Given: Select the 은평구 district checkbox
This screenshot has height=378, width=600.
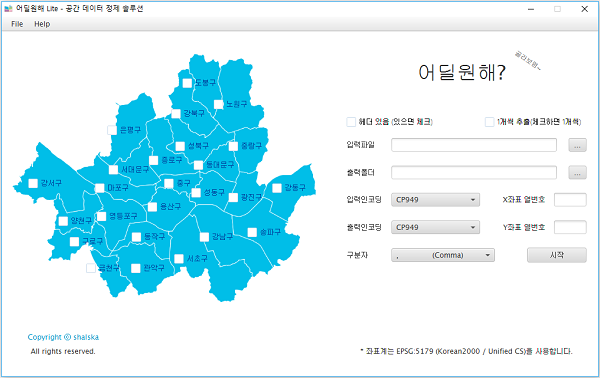Looking at the screenshot, I should point(112,130).
